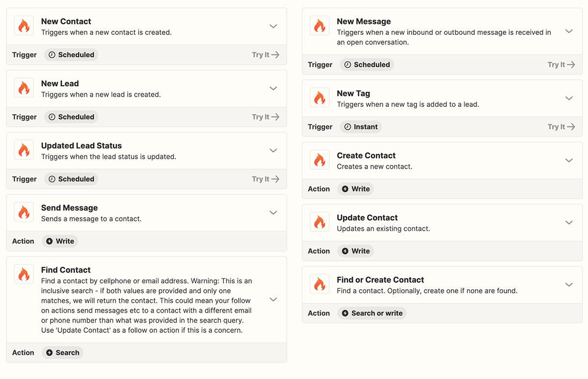588x379 pixels.
Task: Expand the Find or Create Contact chevron
Action: tap(569, 284)
